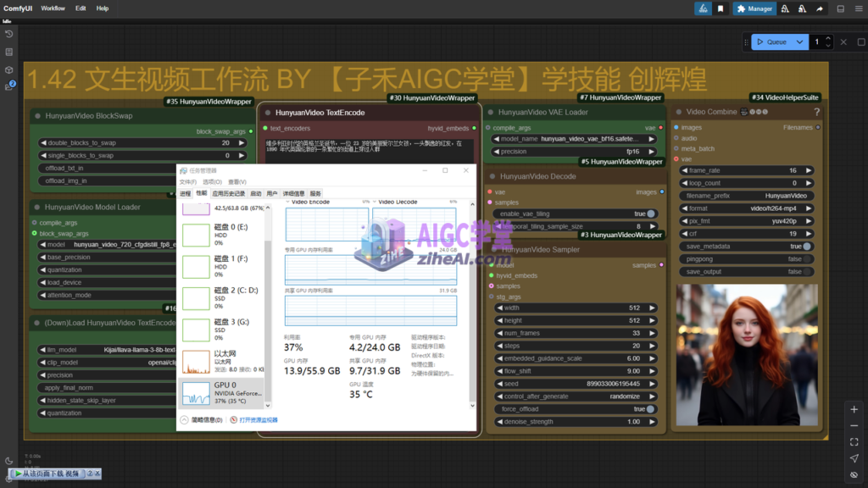Viewport: 868px width, 488px height.
Task: Open the queue list sidebar panel icon
Action: pos(8,52)
